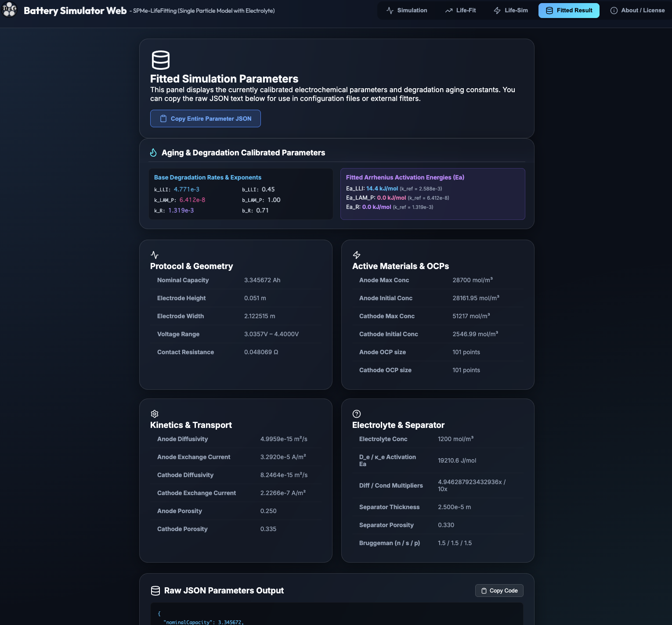Click the gear icon above Kinetics & Transport
Screen dimensions: 672x625
coord(155,414)
